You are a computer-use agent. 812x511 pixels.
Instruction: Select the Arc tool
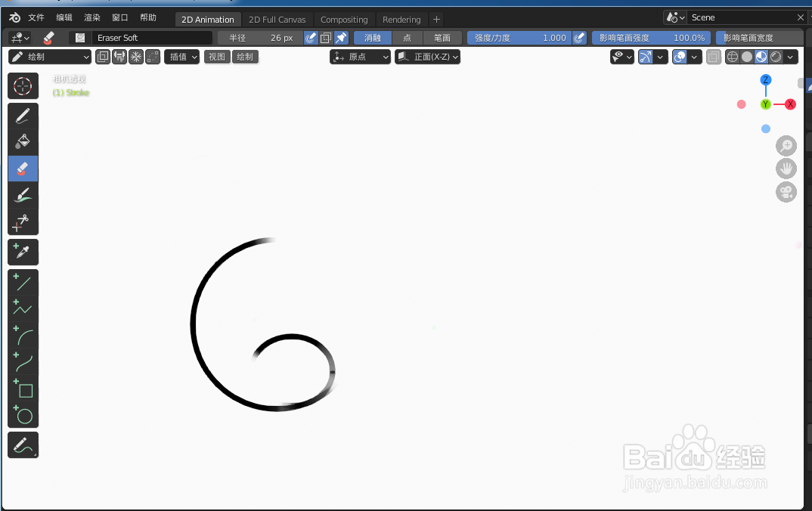pyautogui.click(x=23, y=336)
